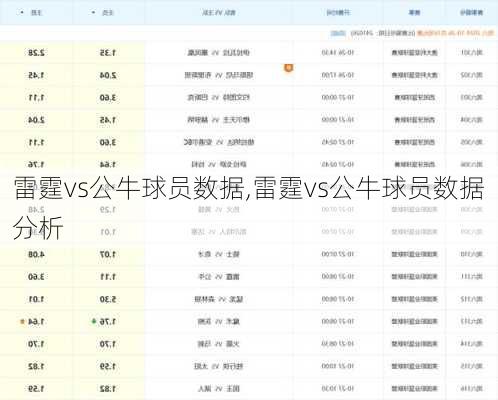Image resolution: width=498 pixels, height=400 pixels.
Task: Click the 湖人 vs 国王 matchup cell
Action: [219, 389]
